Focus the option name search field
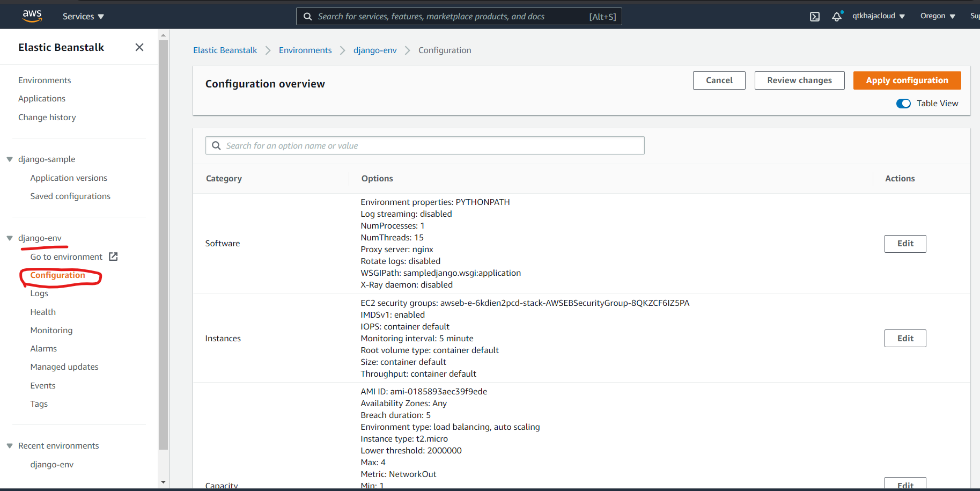980x491 pixels. [x=425, y=145]
